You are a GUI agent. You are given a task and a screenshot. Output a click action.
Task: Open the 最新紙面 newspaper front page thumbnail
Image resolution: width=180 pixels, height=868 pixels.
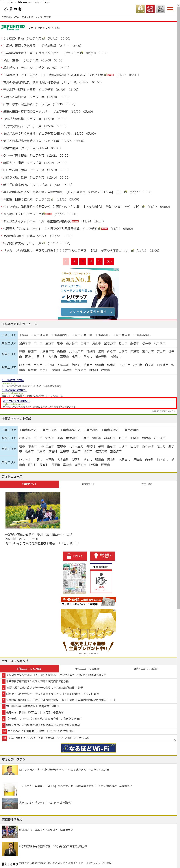point(75,579)
